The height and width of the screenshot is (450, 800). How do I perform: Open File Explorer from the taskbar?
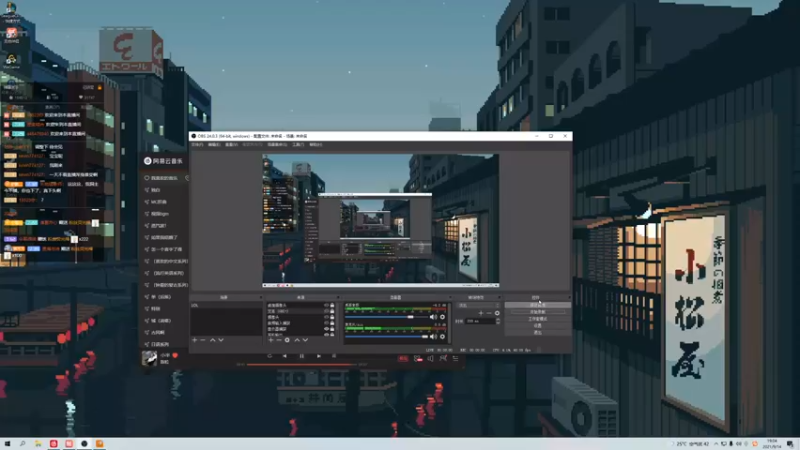click(x=38, y=444)
